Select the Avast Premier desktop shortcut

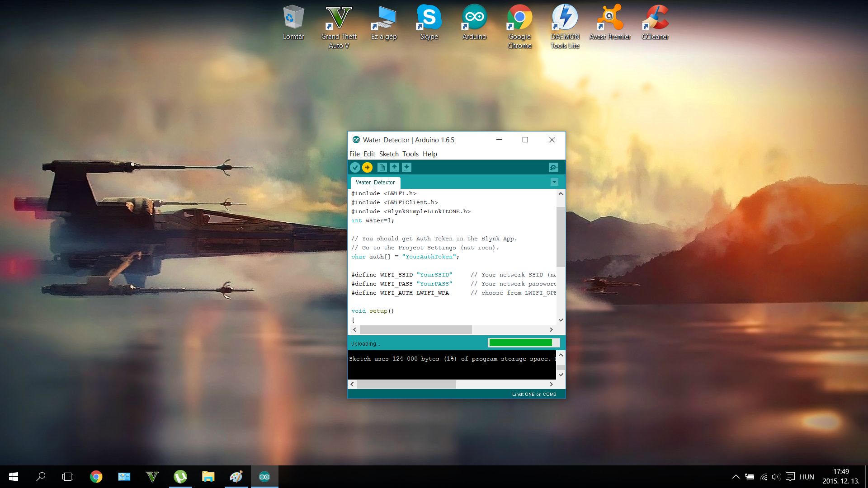tap(610, 23)
